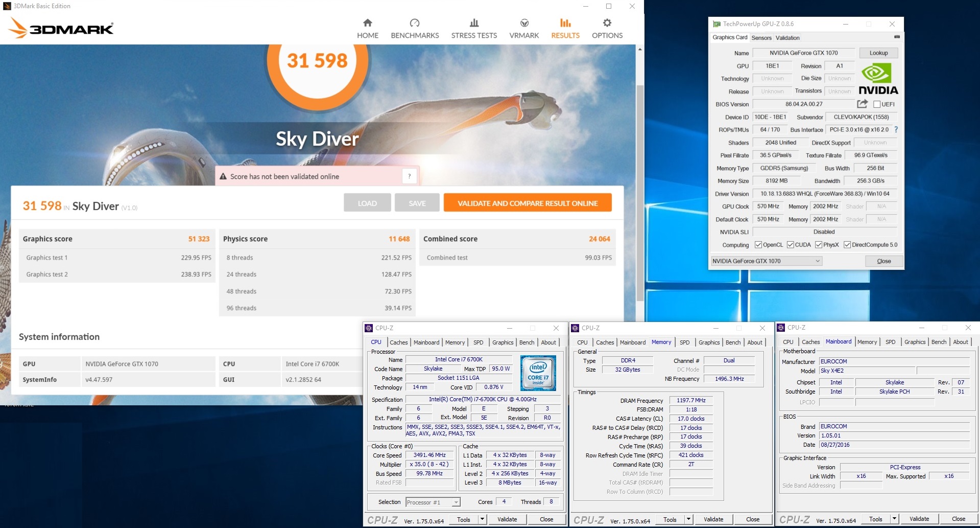Click the 3DMark vertical scrollbar thumb
This screenshot has width=980, height=528.
[640, 194]
